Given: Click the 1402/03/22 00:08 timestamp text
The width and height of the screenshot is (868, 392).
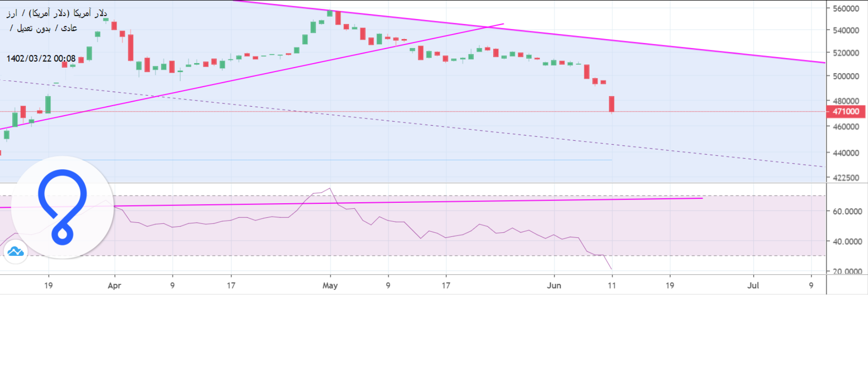Looking at the screenshot, I should pos(41,59).
